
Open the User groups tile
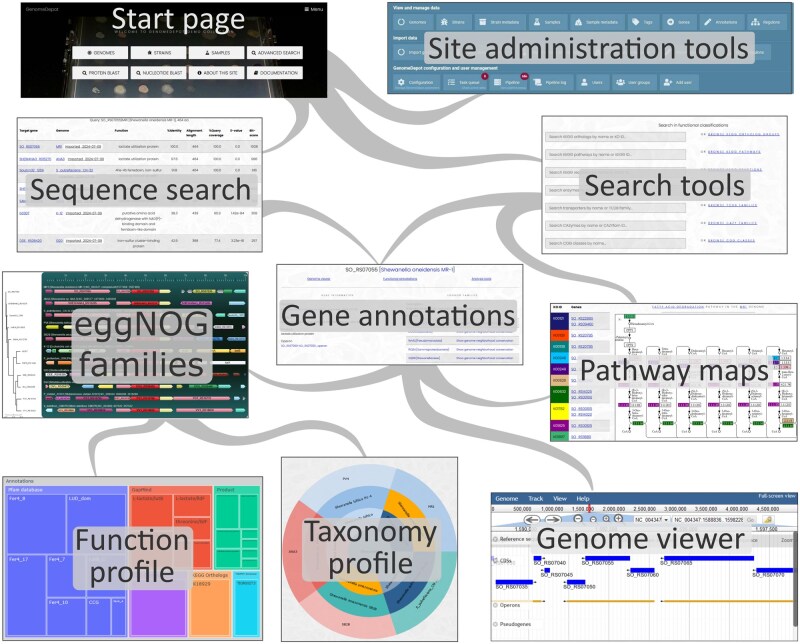click(x=633, y=82)
